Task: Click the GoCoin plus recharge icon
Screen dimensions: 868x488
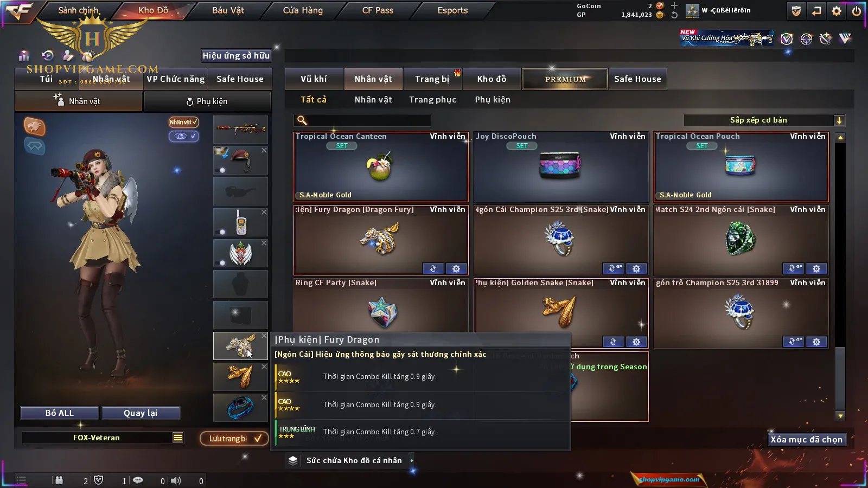Action: (674, 6)
